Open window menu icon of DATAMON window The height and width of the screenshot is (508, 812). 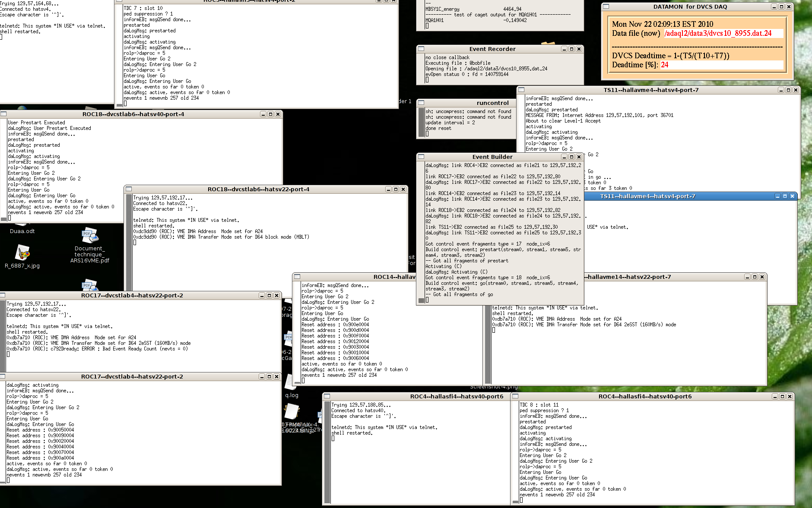[606, 6]
